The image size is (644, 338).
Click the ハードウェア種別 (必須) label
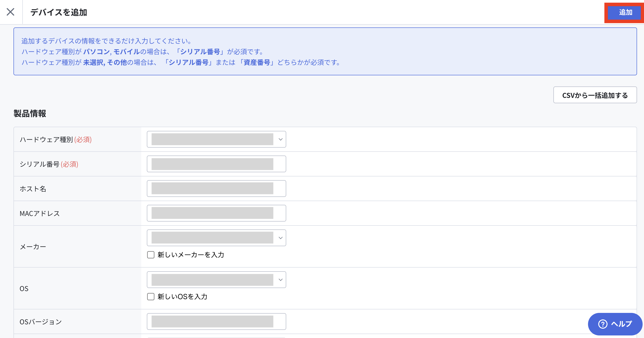(x=56, y=139)
